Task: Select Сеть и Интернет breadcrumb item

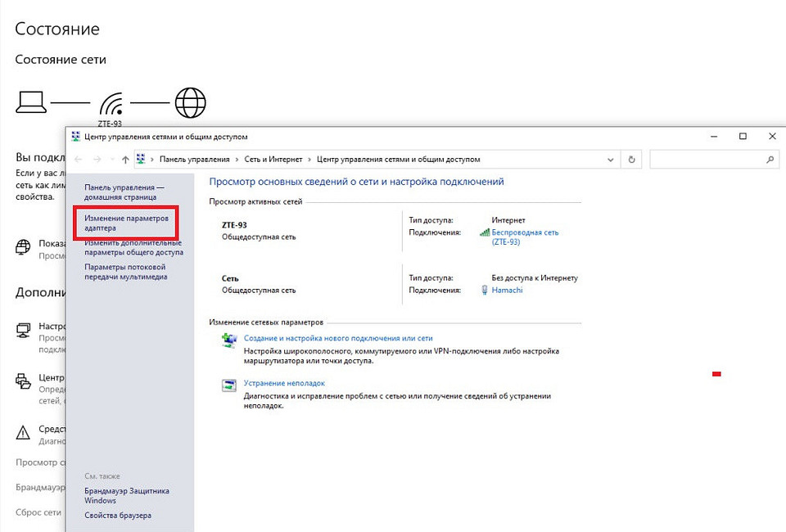Action: click(273, 160)
